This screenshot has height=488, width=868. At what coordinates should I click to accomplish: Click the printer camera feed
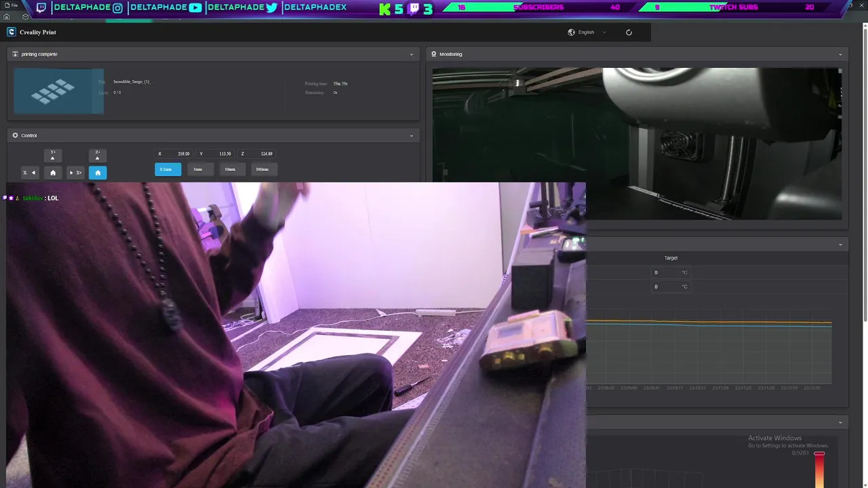click(x=637, y=144)
